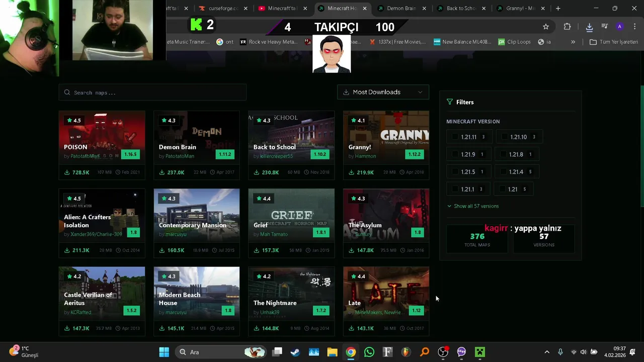
Task: Switch to the Back to School tab
Action: pos(461,8)
